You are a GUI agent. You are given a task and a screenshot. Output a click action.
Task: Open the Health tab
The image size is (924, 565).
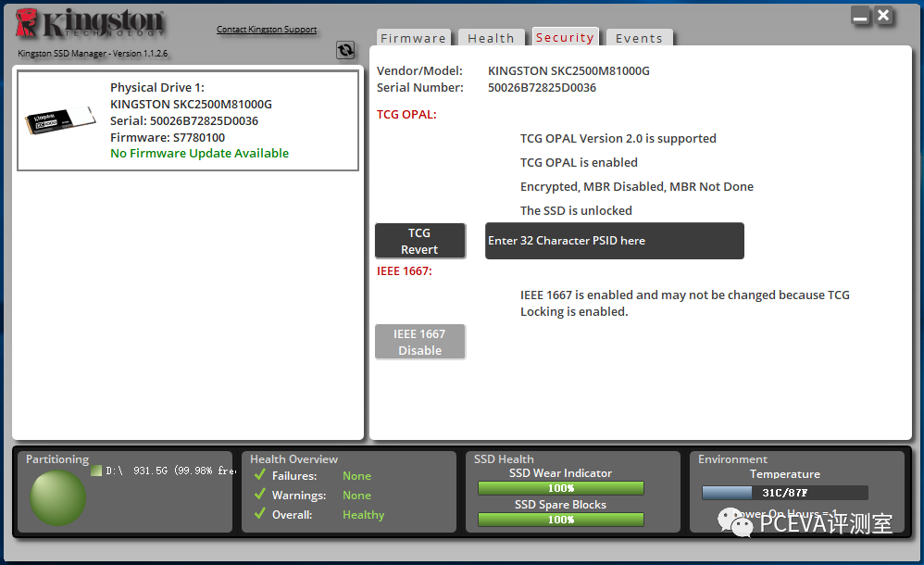pos(491,38)
